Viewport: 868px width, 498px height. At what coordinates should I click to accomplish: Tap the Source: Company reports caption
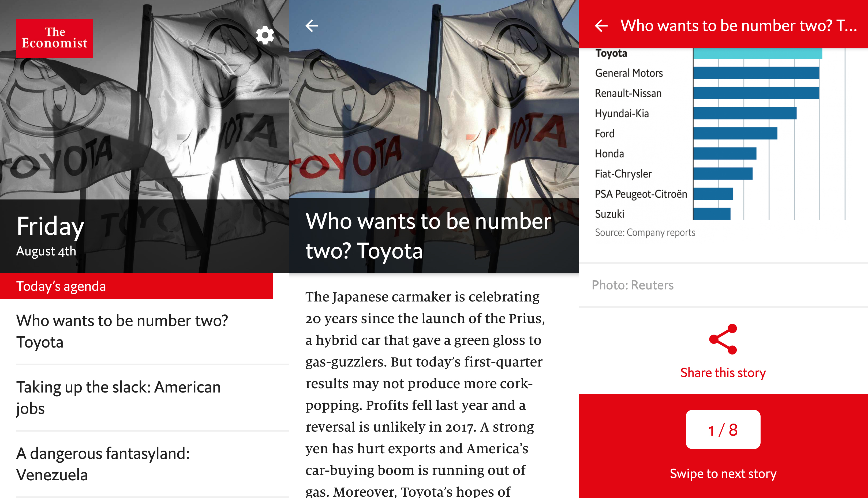(x=645, y=233)
